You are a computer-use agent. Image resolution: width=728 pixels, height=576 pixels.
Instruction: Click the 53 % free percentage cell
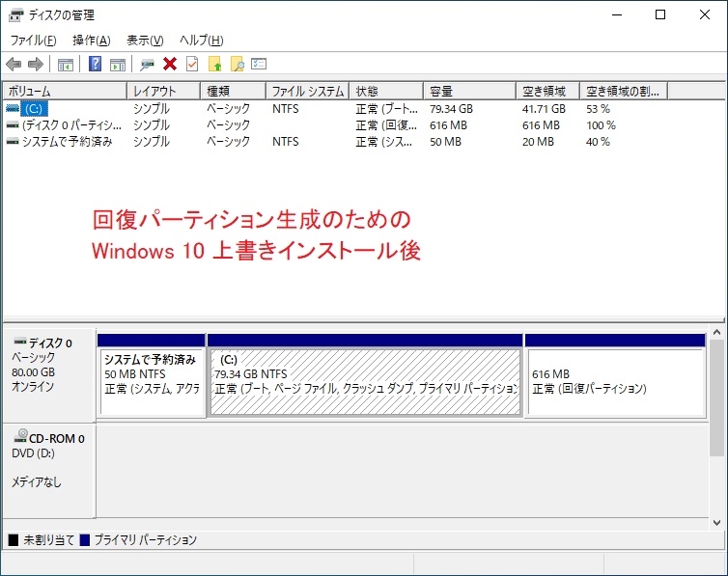(598, 109)
